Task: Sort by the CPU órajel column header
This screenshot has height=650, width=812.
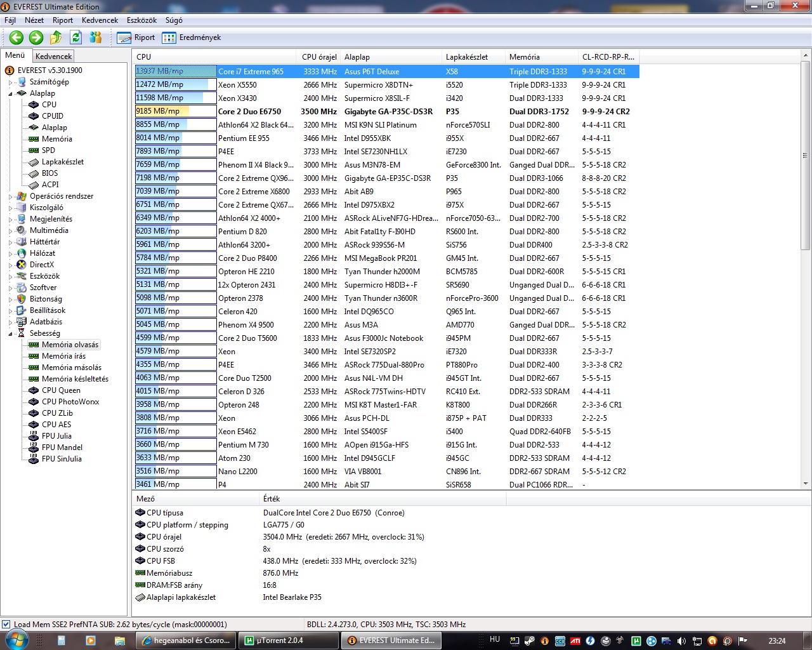Action: pos(318,56)
